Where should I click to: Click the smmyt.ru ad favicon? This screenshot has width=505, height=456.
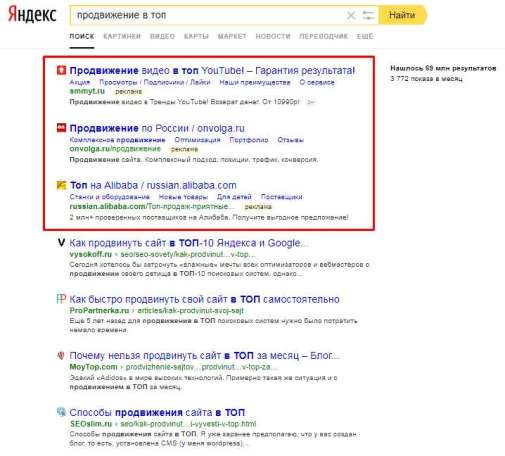click(61, 70)
